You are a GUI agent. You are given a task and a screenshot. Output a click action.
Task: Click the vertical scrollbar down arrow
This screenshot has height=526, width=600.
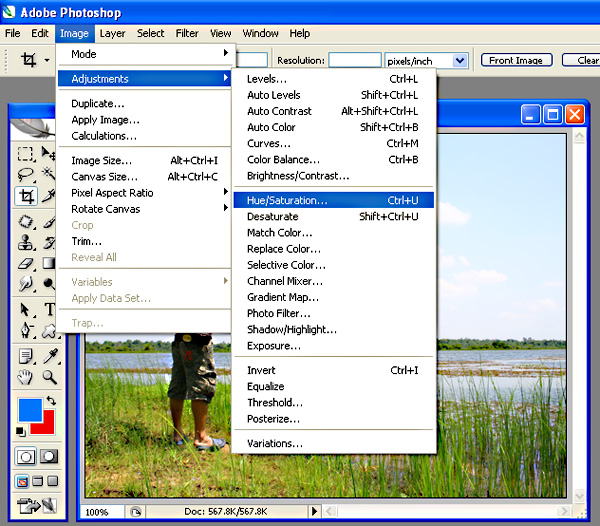coord(579,496)
